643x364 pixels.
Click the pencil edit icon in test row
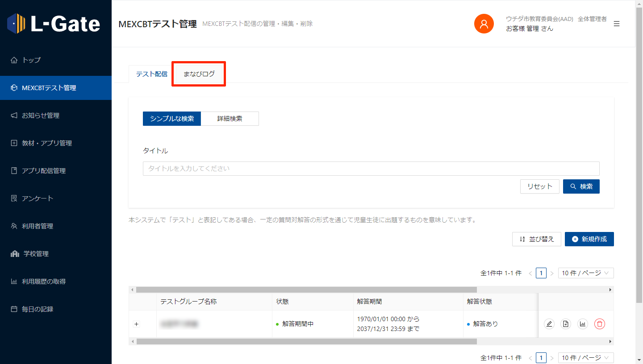549,324
